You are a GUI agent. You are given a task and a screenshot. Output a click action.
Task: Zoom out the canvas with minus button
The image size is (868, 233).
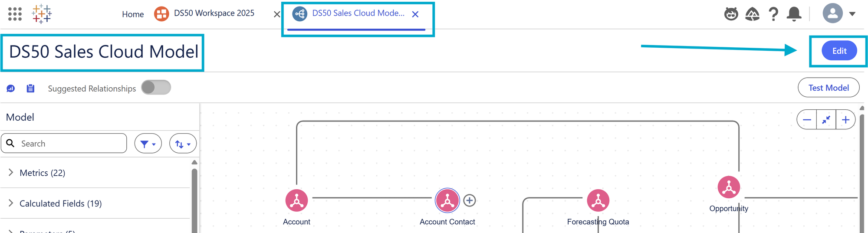pos(807,120)
